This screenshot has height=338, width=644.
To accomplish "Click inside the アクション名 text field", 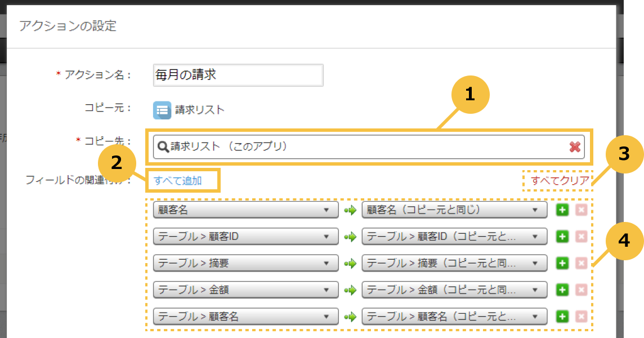I will 236,75.
